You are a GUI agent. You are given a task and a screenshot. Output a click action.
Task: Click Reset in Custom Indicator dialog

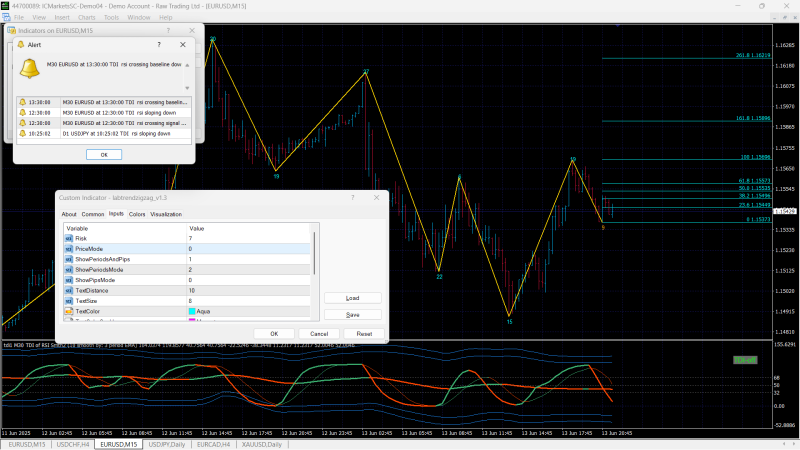(364, 333)
